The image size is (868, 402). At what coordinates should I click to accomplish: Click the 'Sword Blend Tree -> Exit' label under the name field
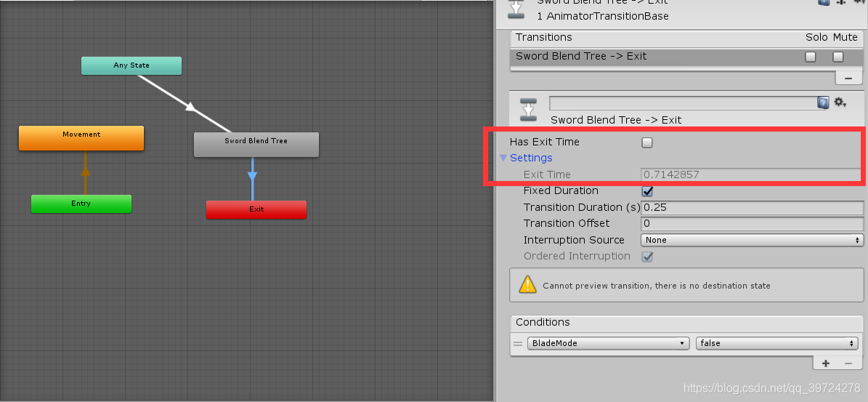(x=616, y=120)
